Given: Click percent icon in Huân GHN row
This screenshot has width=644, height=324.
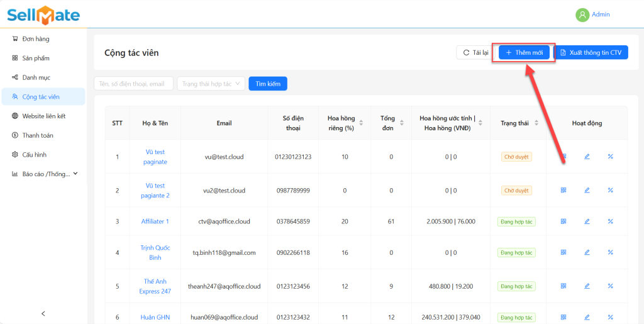Looking at the screenshot, I should (610, 318).
